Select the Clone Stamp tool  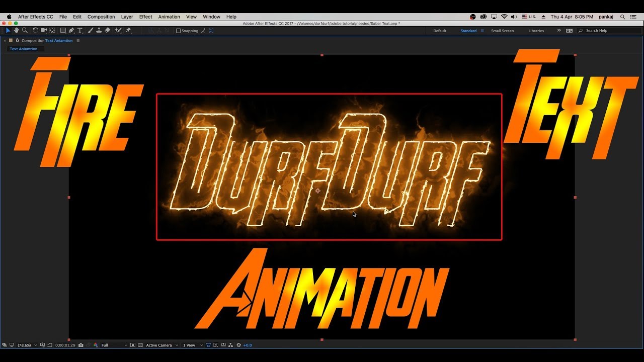[x=99, y=30]
